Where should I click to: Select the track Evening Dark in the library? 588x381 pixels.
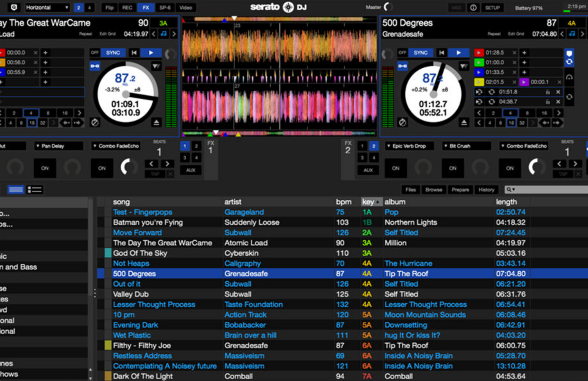pos(135,325)
